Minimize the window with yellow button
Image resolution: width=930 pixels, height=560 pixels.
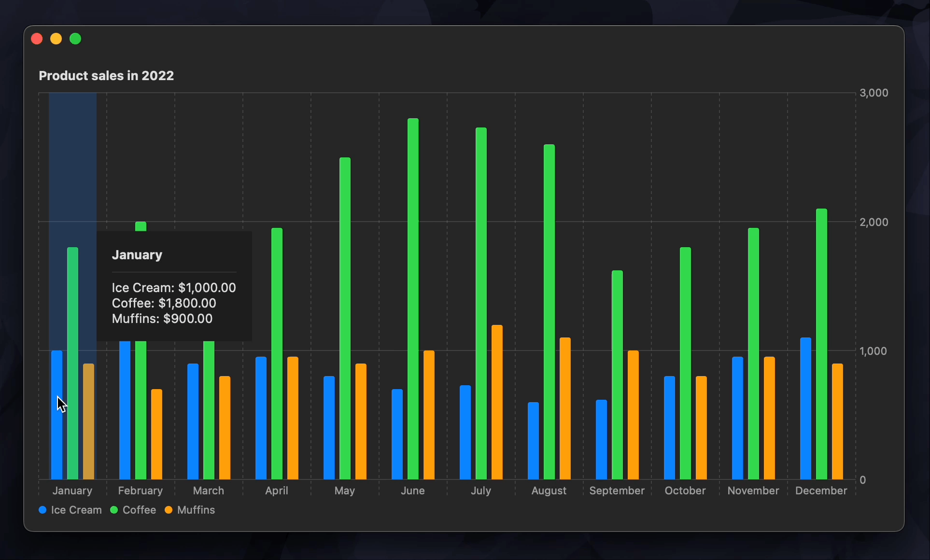tap(56, 39)
